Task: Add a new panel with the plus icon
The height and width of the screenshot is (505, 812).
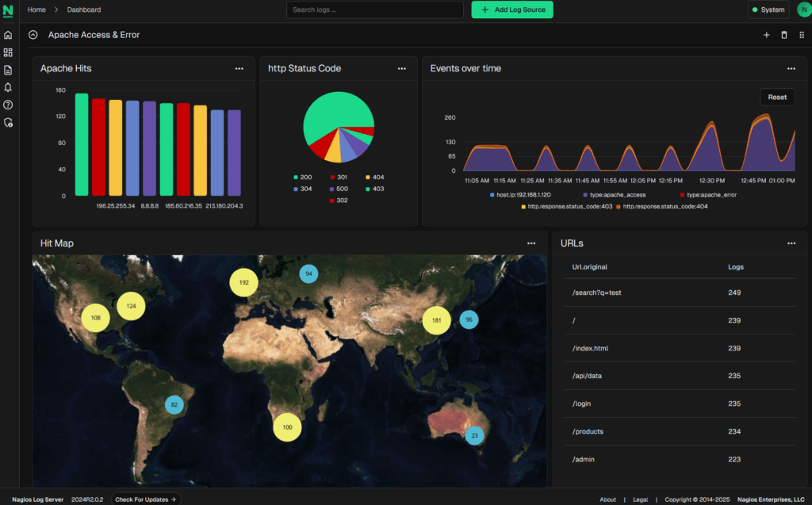Action: [766, 35]
